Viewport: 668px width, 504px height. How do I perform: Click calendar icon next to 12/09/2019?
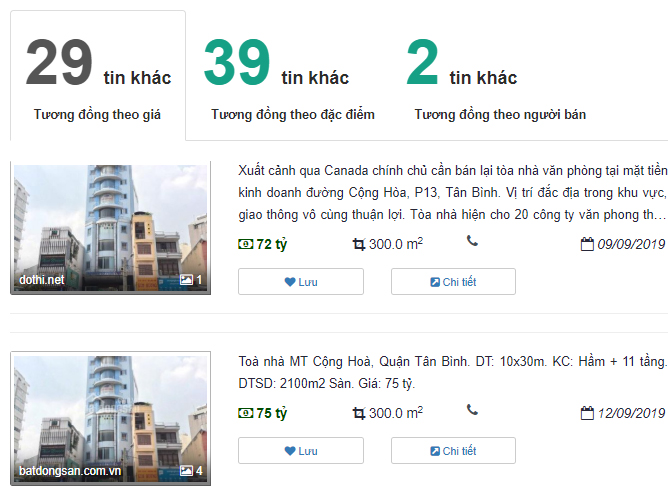(x=587, y=413)
